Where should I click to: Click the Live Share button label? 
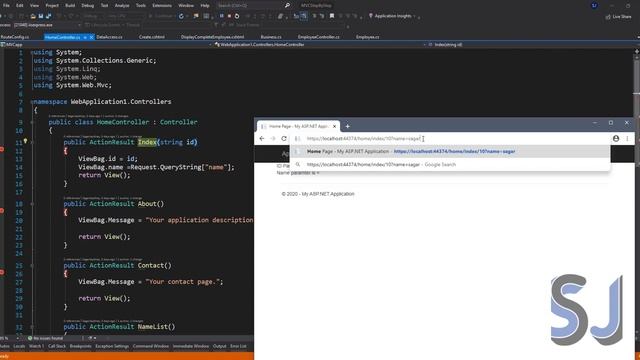click(622, 17)
